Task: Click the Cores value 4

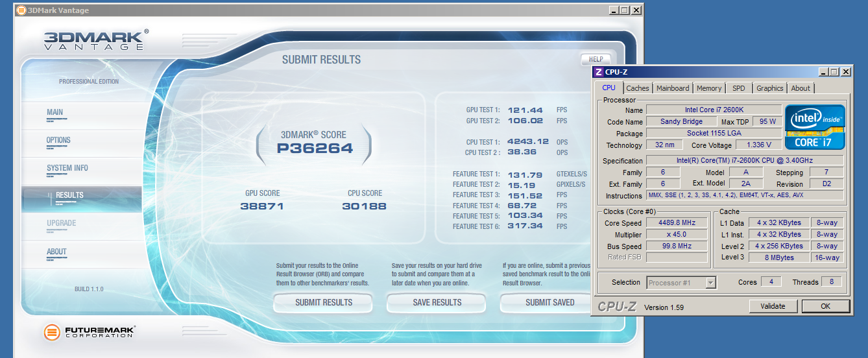Action: tap(771, 282)
